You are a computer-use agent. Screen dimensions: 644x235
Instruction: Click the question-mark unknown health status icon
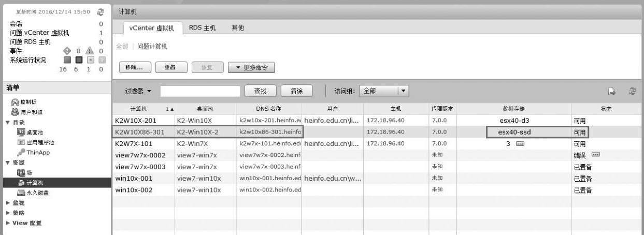101,60
